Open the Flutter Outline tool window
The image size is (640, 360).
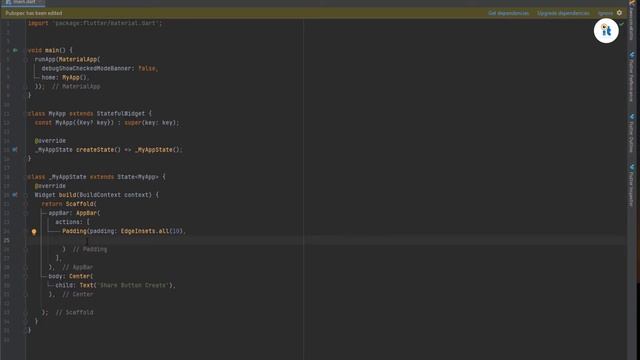pos(631,134)
